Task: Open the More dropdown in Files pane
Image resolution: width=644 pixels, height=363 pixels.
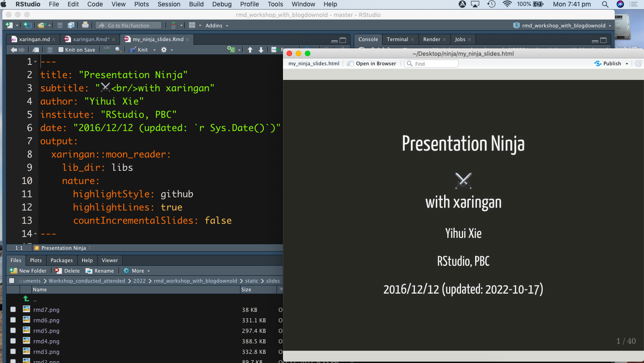Action: (x=136, y=271)
